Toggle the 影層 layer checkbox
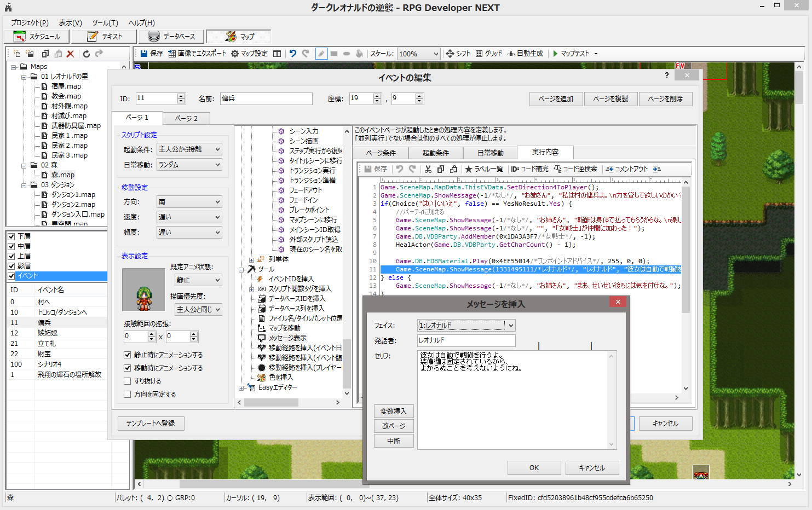This screenshot has height=510, width=812. (11, 266)
